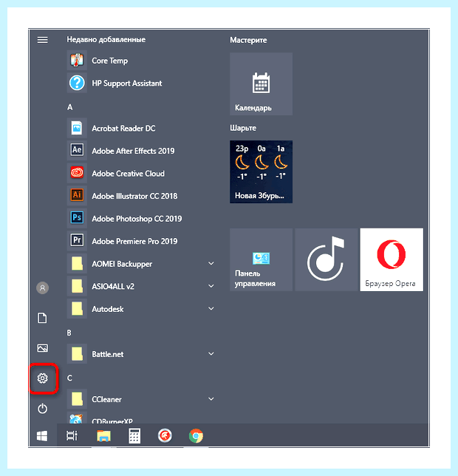Click the Windows Start button
This screenshot has height=476, width=458.
42,436
